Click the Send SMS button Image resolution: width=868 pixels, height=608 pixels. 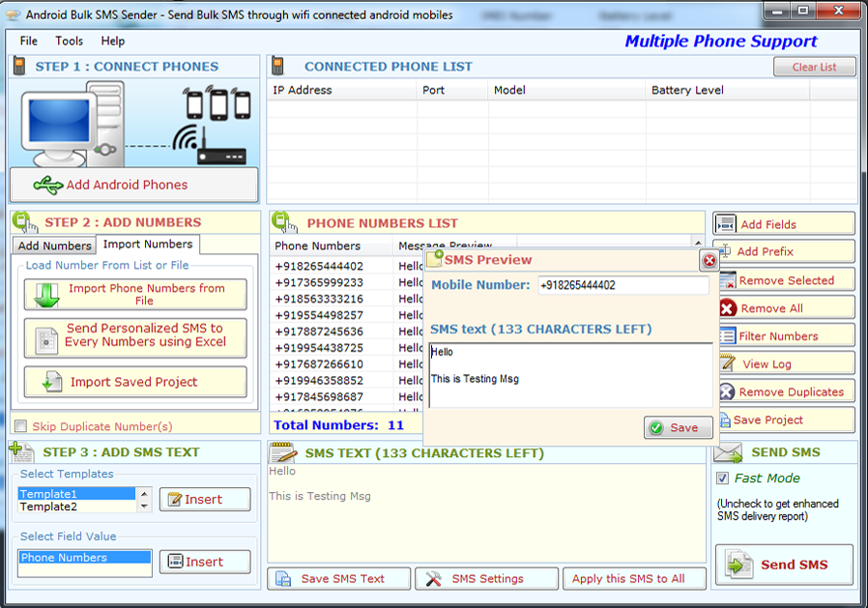click(x=784, y=565)
